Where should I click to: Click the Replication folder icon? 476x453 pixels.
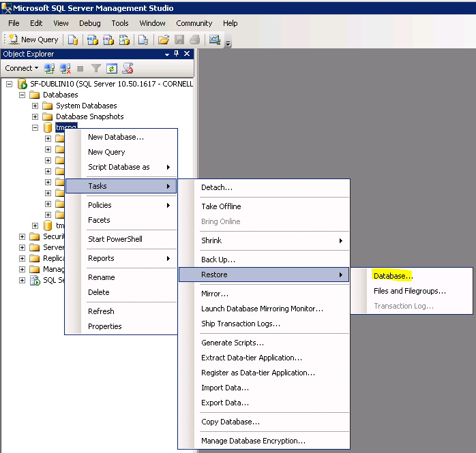(x=35, y=258)
